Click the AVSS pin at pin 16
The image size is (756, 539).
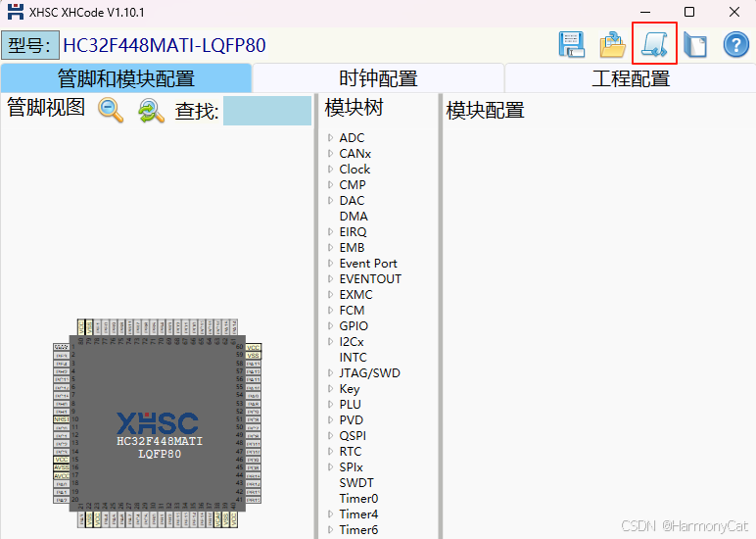[x=62, y=467]
